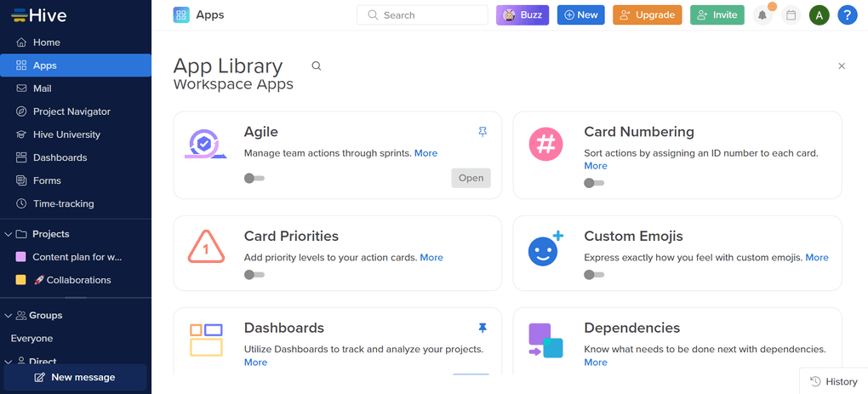Screen dimensions: 868x394
Task: Open the Home sidebar item
Action: tap(76, 43)
